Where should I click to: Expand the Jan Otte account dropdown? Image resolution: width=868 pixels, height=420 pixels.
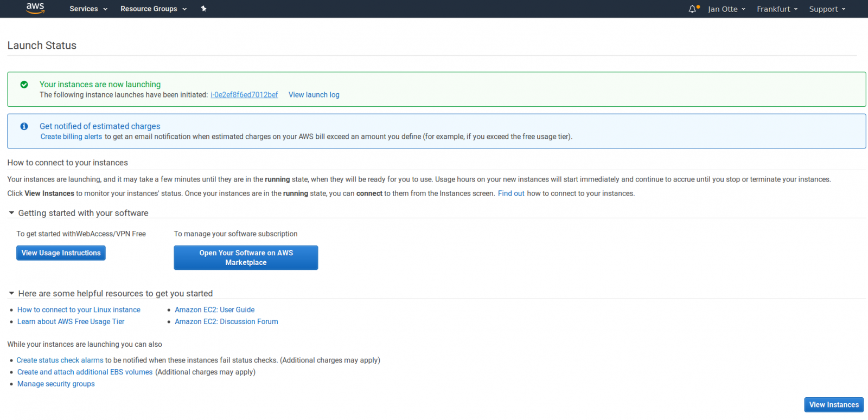(726, 9)
